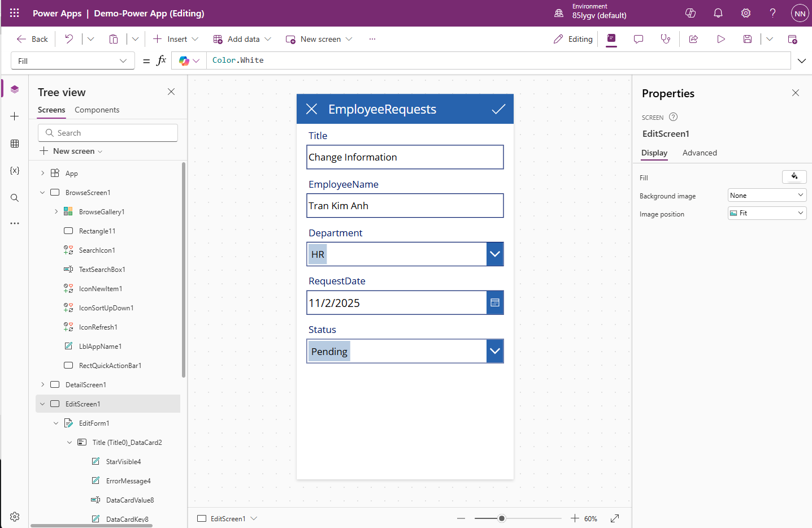Expand the DetailScreen1 tree node
The image size is (812, 528).
pyautogui.click(x=42, y=385)
